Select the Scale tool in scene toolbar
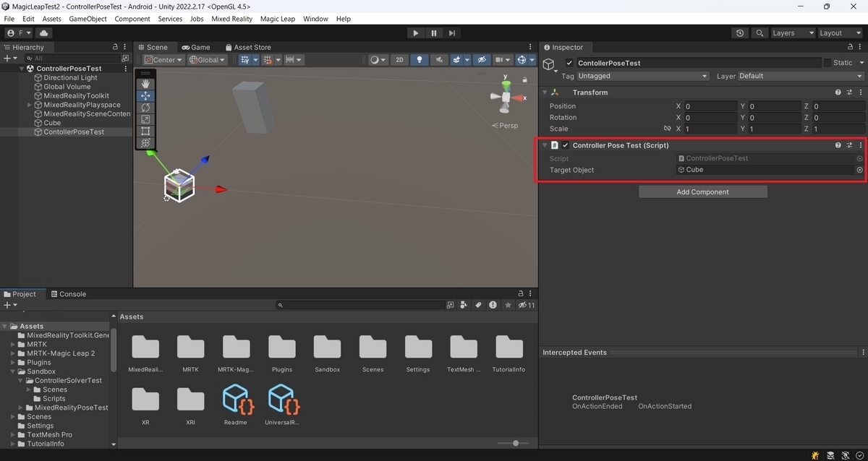868x461 pixels. pos(145,119)
